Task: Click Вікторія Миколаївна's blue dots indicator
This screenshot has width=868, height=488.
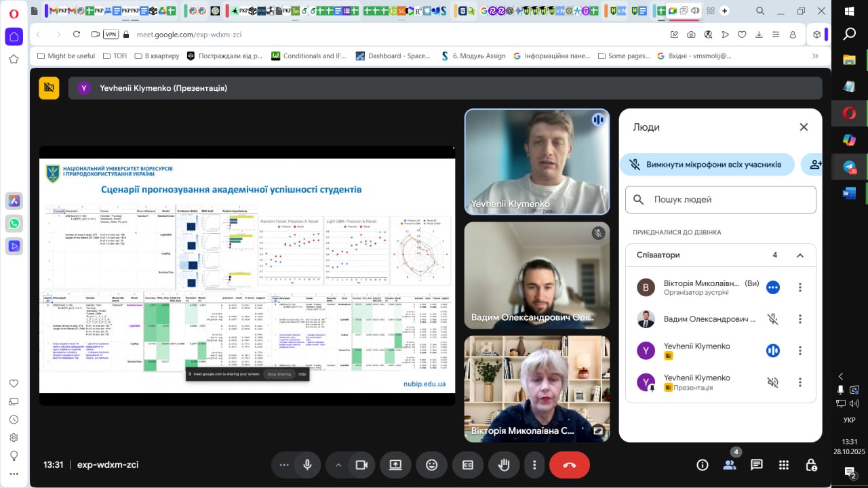Action: click(772, 287)
